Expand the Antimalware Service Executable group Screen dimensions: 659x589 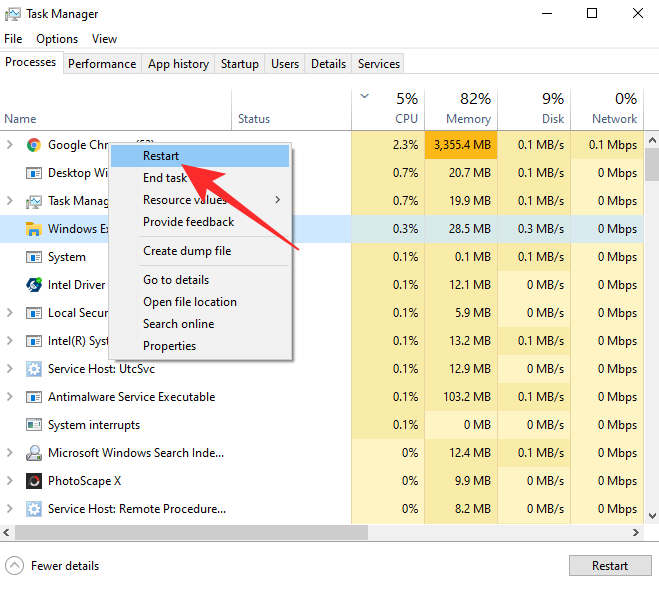pyautogui.click(x=10, y=397)
